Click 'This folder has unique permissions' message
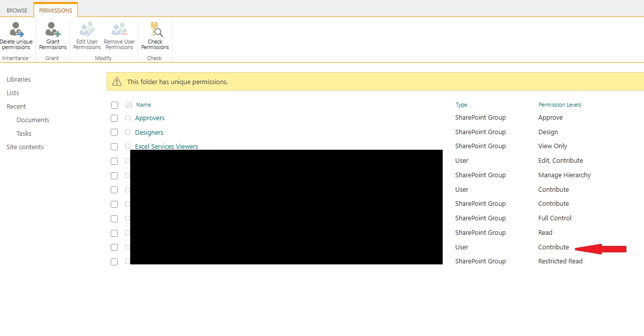 pyautogui.click(x=177, y=82)
